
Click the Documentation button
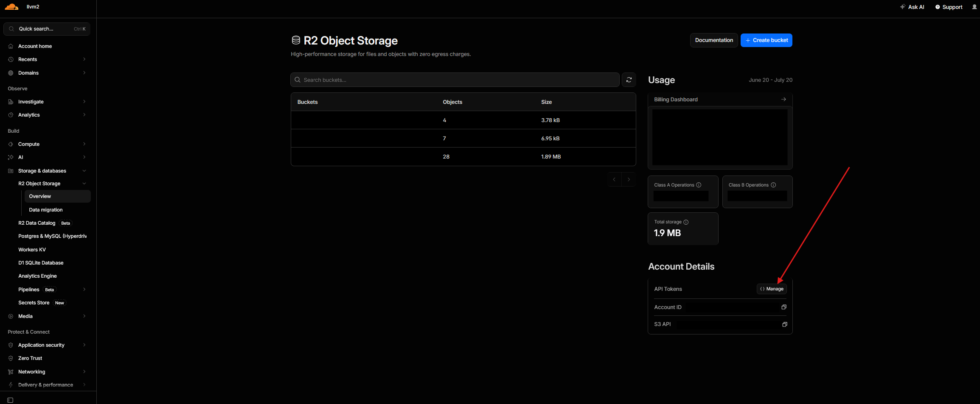coord(714,40)
